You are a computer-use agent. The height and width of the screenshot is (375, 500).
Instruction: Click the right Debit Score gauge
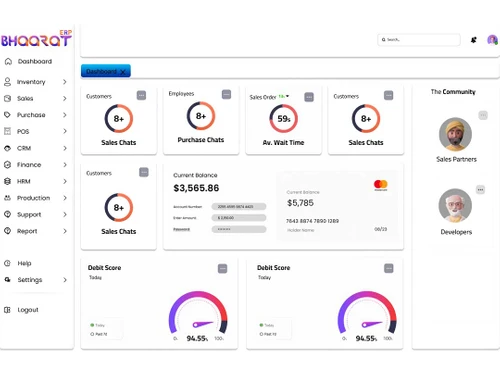tap(367, 313)
